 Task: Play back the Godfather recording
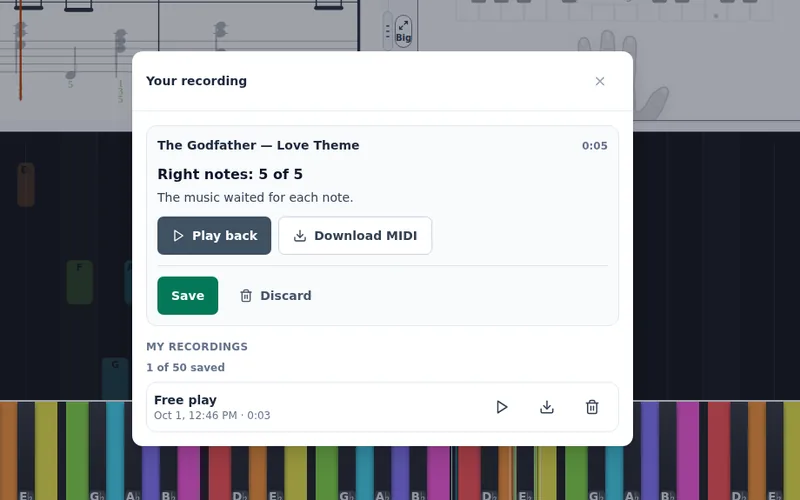[x=214, y=236]
